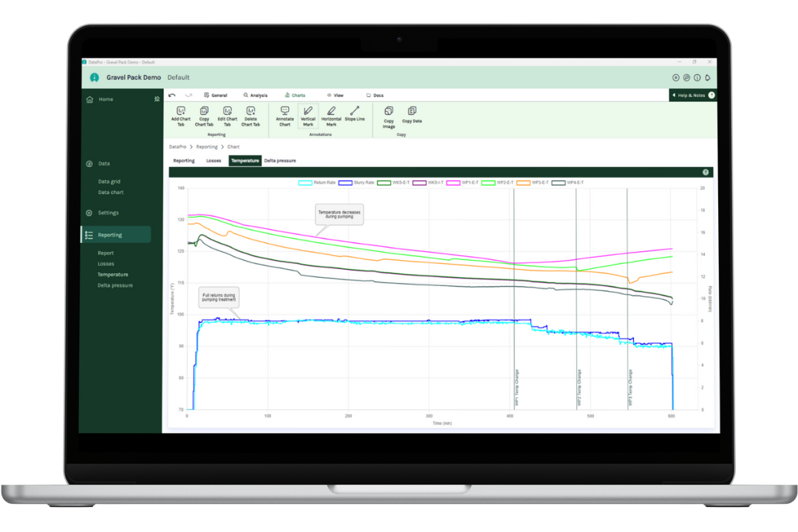Unpin the sidebar with pin icon
798x532 pixels.
coord(157,99)
